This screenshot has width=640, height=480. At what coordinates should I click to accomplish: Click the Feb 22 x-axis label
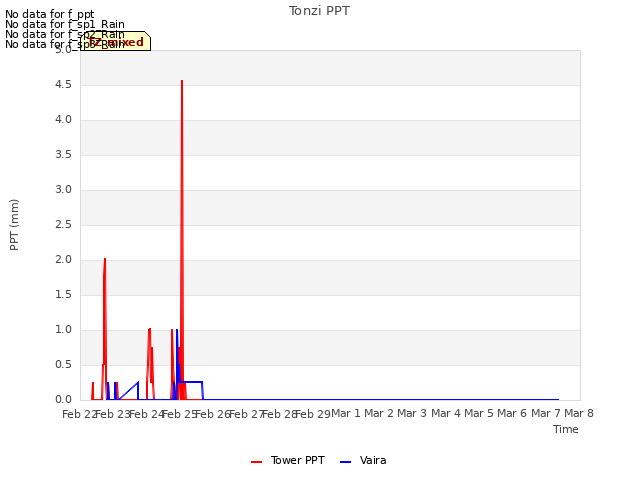pos(80,414)
